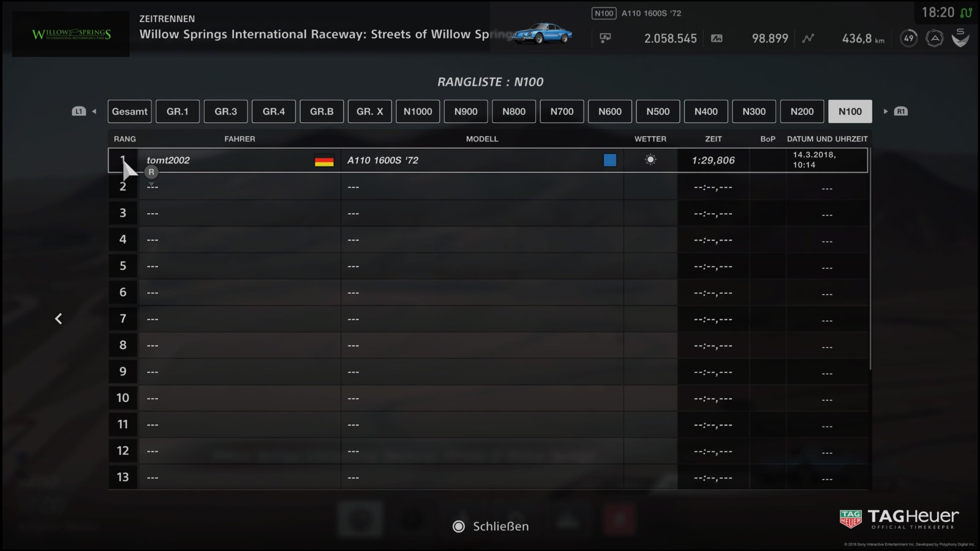Click the TAG Heuer timekeeper logo
Viewport: 980px width, 551px height.
[x=899, y=519]
